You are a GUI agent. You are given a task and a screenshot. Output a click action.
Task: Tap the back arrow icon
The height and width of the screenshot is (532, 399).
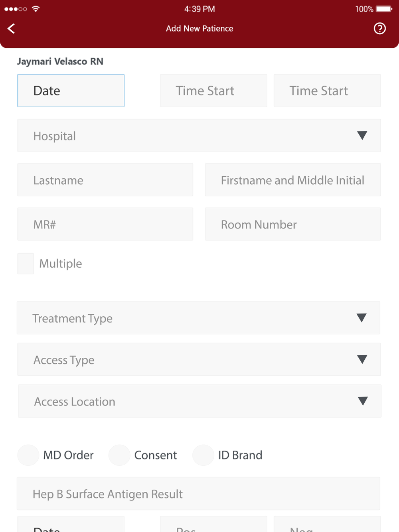pos(11,28)
